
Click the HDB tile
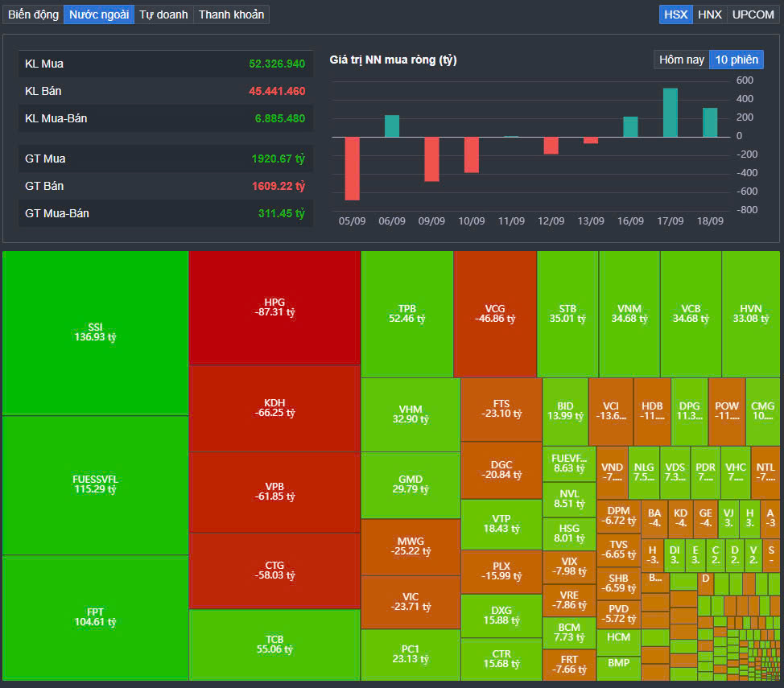652,411
